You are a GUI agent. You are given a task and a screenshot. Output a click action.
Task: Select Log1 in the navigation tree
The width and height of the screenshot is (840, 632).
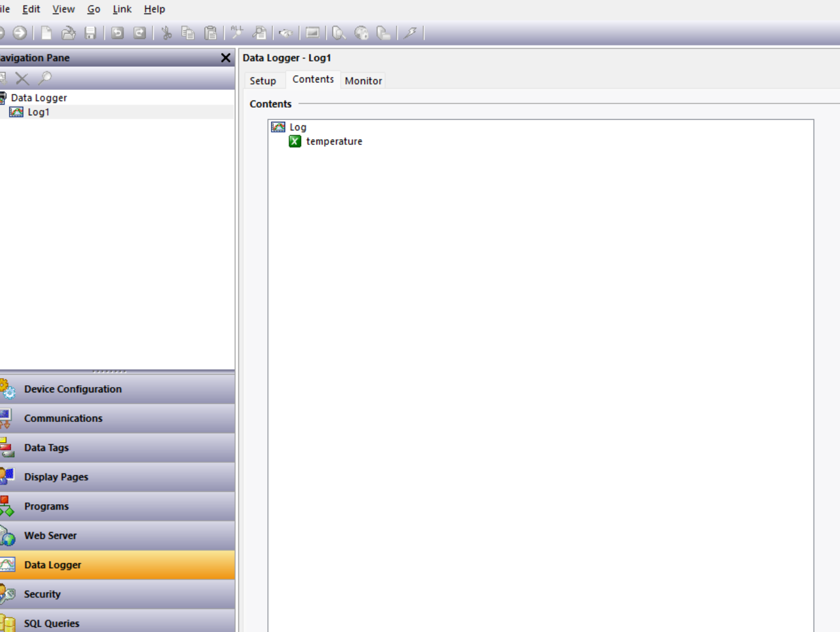coord(38,112)
